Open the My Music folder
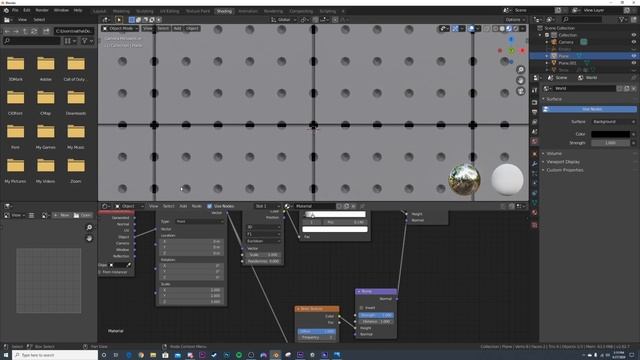Viewport: 640px width, 360px height. [76, 136]
